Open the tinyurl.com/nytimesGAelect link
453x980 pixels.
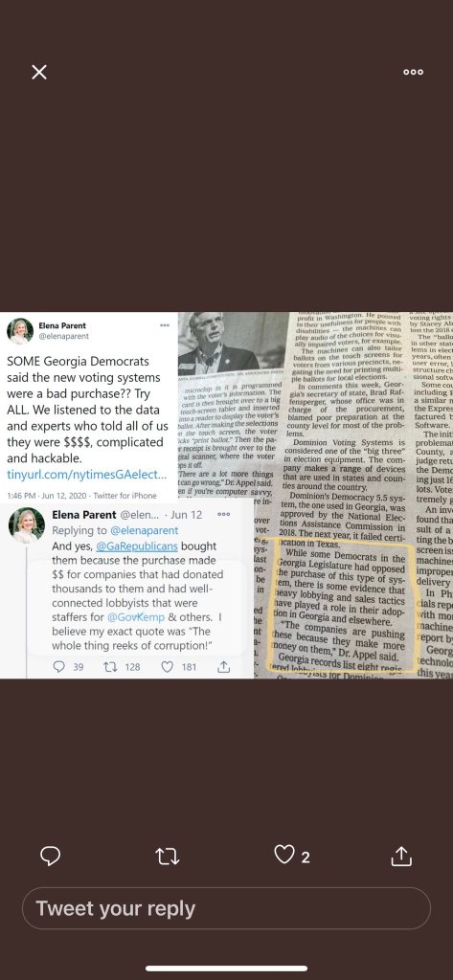coord(87,475)
